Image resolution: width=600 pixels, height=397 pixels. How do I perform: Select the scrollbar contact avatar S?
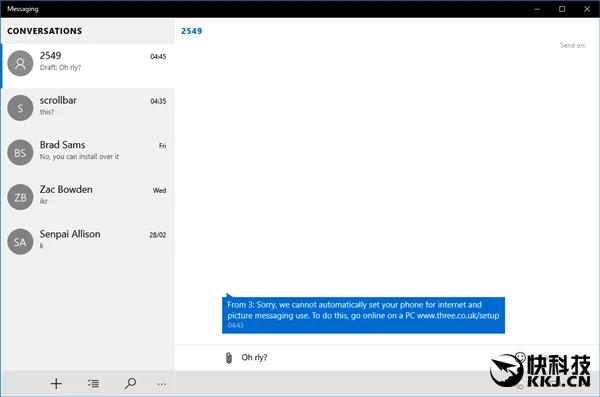[x=20, y=108]
